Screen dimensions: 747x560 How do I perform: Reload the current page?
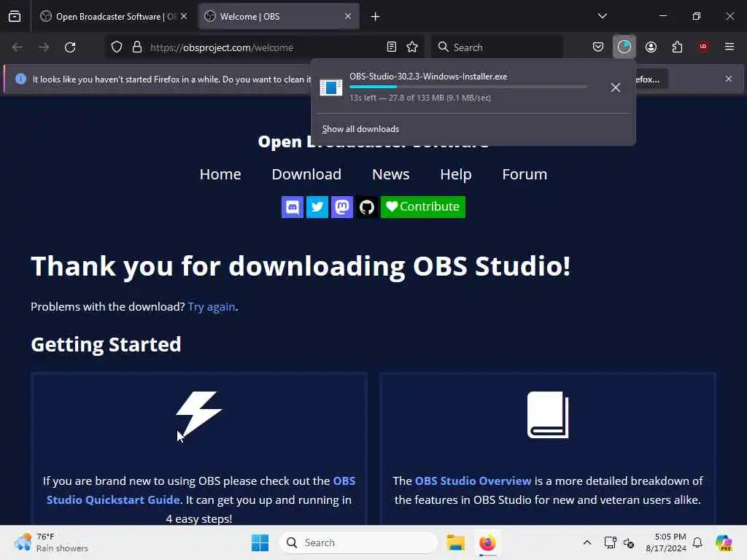pyautogui.click(x=70, y=47)
